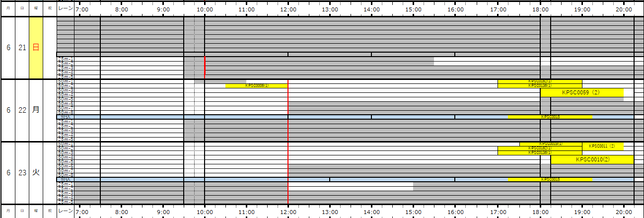The width and height of the screenshot is (644, 218).
Task: Click the 12:00 label in the top time header
Action: [x=288, y=9]
